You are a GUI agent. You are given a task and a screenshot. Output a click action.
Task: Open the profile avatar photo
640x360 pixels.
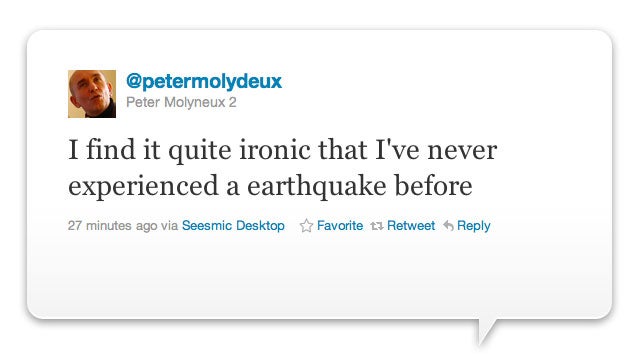coord(92,94)
